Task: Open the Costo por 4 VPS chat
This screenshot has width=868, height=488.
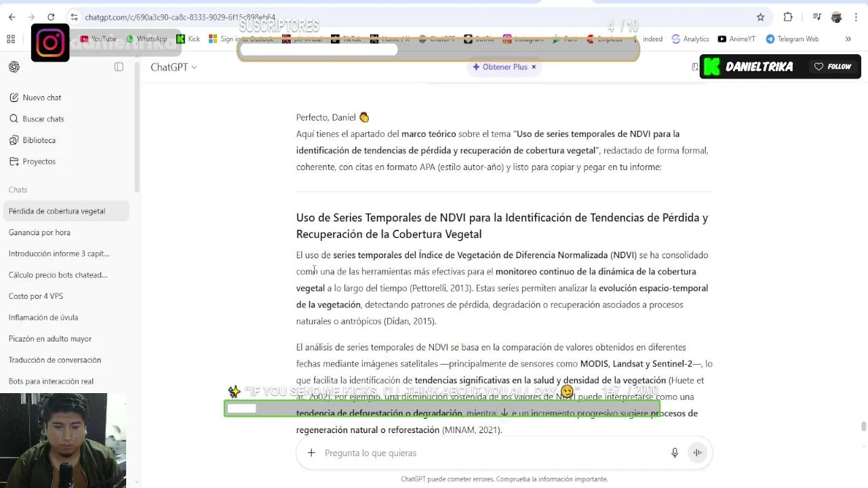Action: point(66,296)
